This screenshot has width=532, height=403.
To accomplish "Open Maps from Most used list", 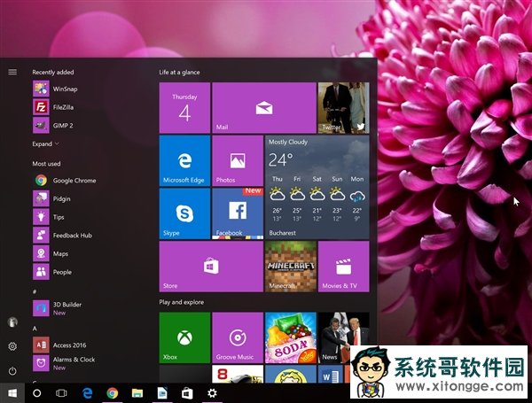I will [x=51, y=253].
